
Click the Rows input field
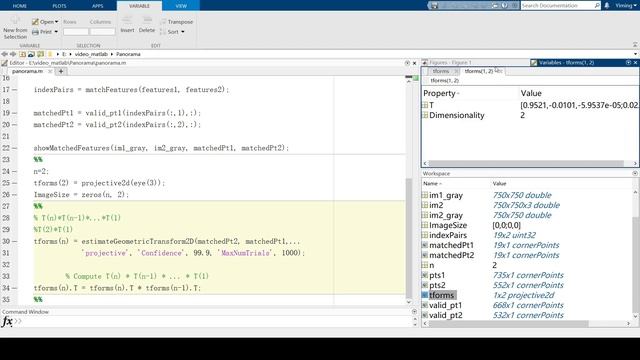tap(76, 31)
